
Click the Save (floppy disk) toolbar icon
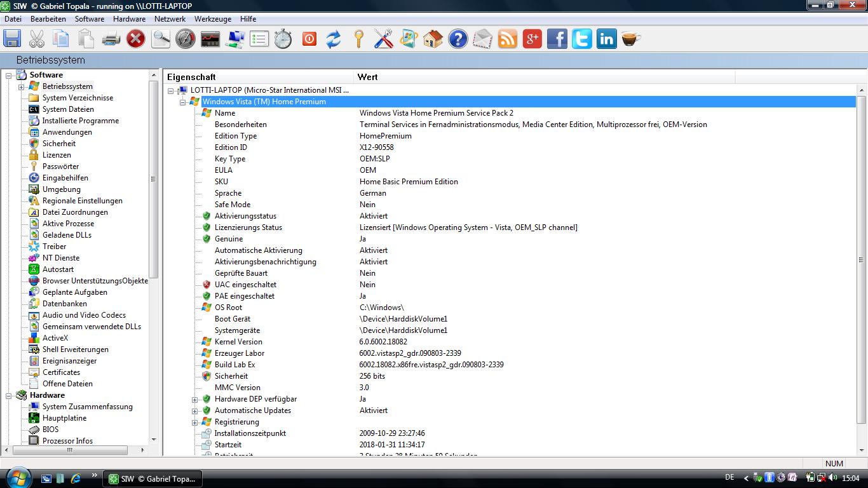pos(12,39)
